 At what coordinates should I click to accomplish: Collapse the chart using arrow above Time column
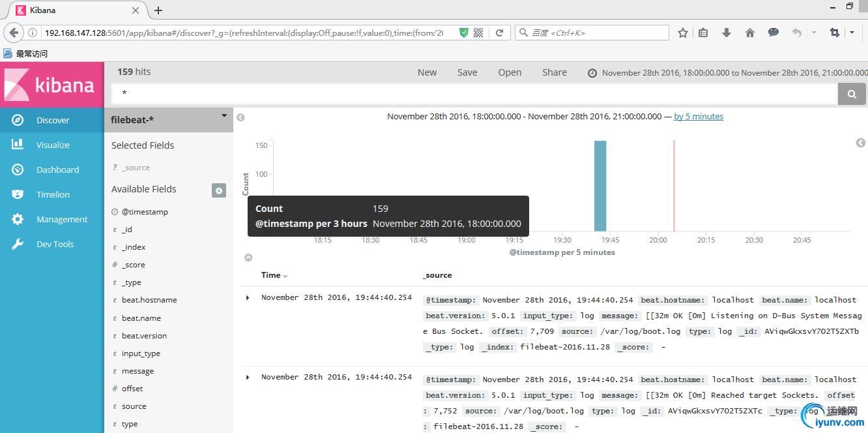(x=248, y=258)
